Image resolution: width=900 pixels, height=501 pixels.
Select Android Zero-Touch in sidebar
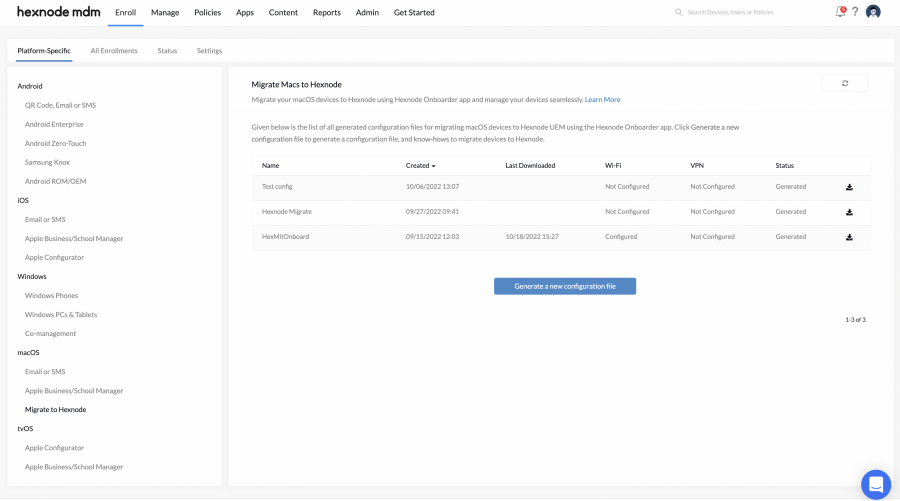point(55,143)
